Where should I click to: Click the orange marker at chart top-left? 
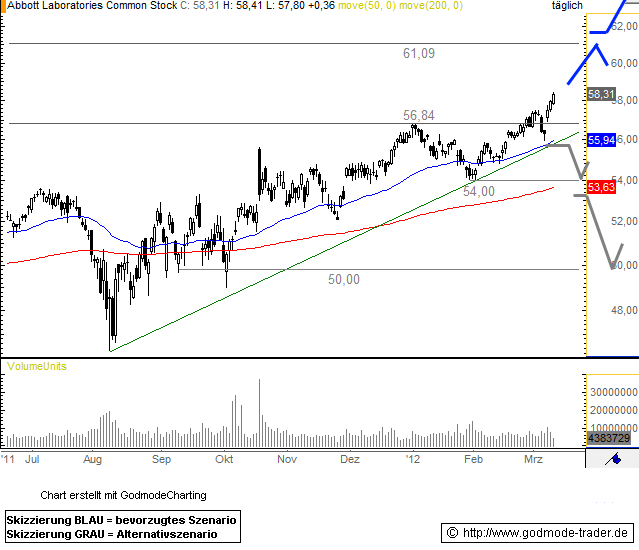tap(3, 6)
